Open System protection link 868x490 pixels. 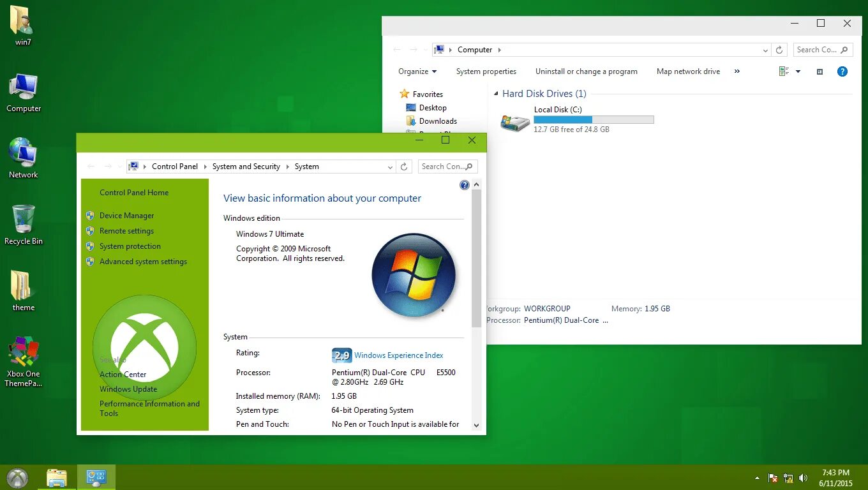point(130,246)
